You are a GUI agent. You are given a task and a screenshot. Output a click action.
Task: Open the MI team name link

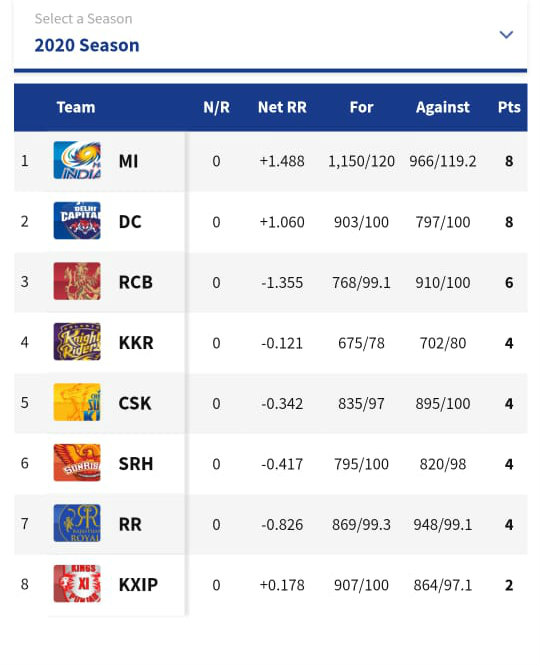(x=129, y=161)
